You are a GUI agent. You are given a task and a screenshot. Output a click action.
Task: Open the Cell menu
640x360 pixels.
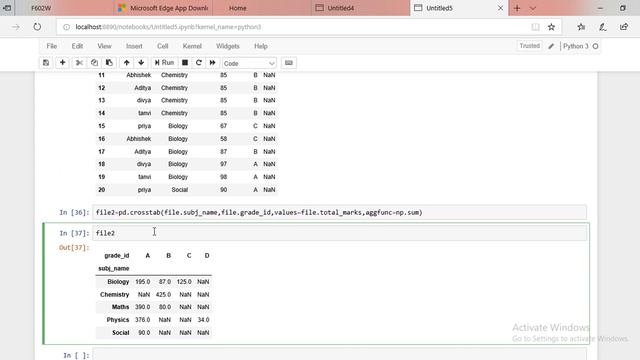click(162, 46)
